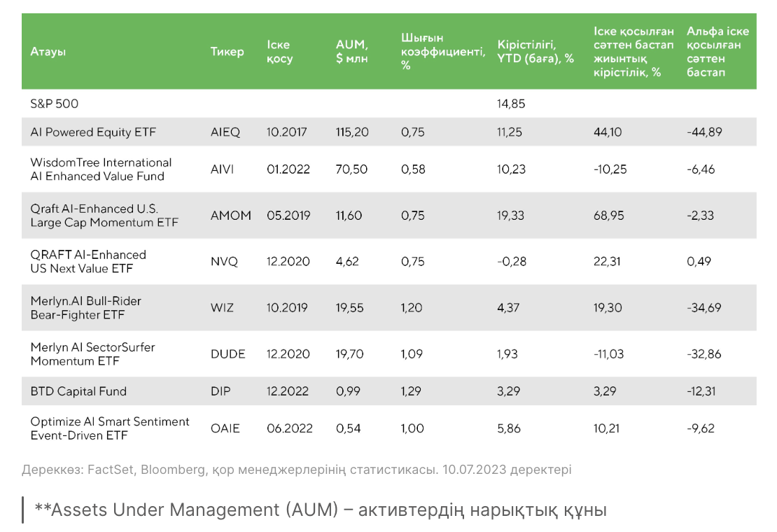Click the AI Powered Equity ETF name

[93, 132]
